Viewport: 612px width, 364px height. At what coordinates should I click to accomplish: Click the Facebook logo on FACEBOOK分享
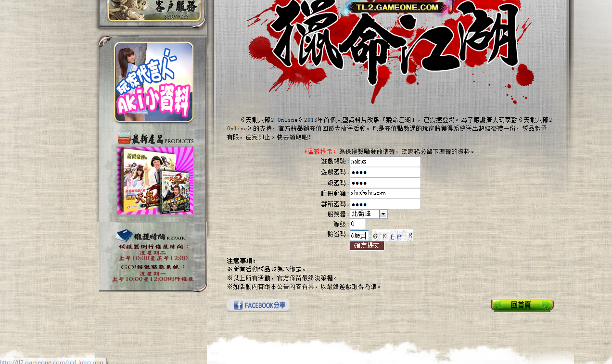(237, 305)
